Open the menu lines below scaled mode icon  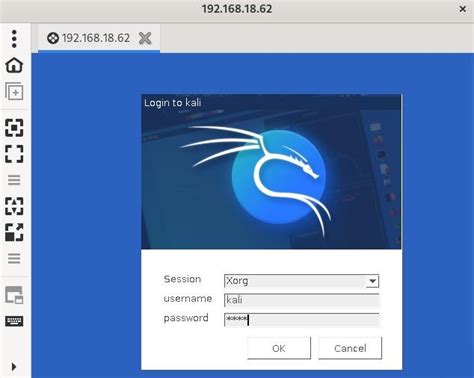click(14, 258)
